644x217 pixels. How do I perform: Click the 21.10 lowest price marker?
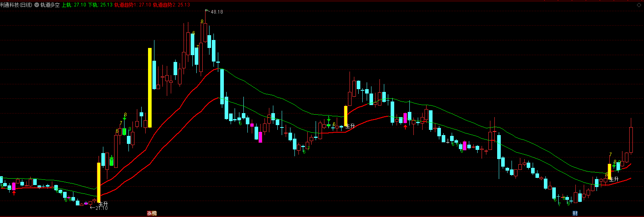(101, 208)
